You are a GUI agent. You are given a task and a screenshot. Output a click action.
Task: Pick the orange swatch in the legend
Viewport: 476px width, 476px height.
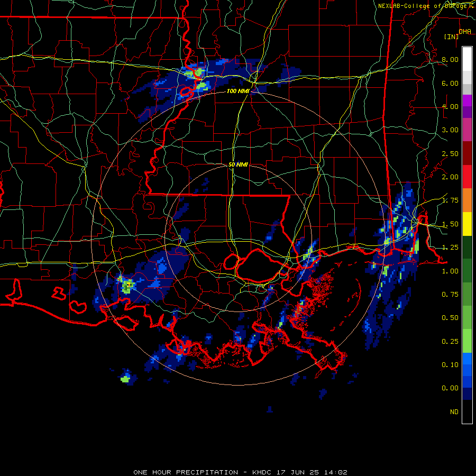467,200
